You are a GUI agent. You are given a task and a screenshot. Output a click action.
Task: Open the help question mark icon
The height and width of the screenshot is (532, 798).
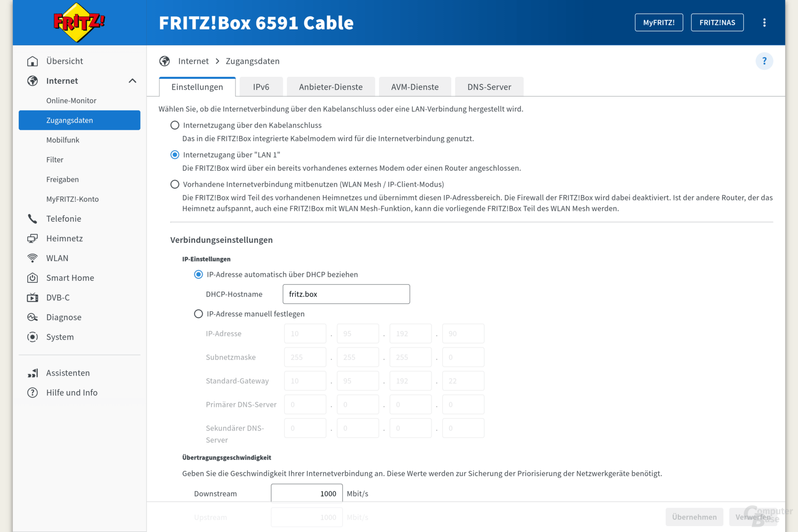tap(764, 61)
